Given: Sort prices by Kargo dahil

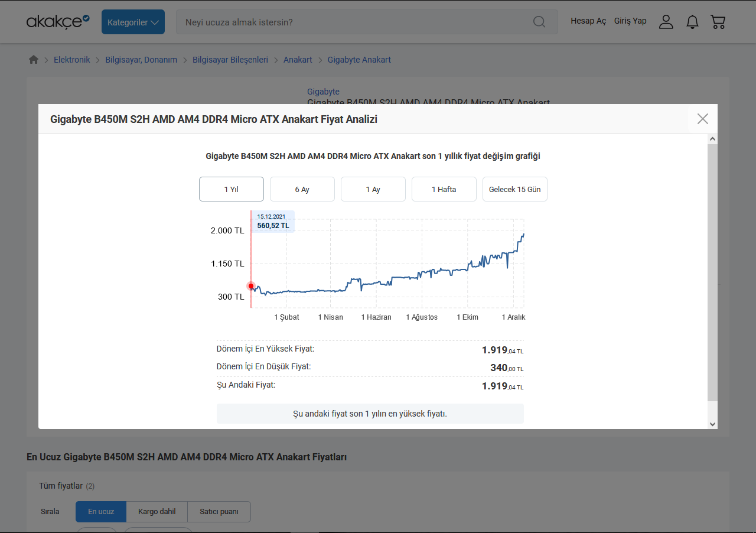Looking at the screenshot, I should click(x=157, y=512).
